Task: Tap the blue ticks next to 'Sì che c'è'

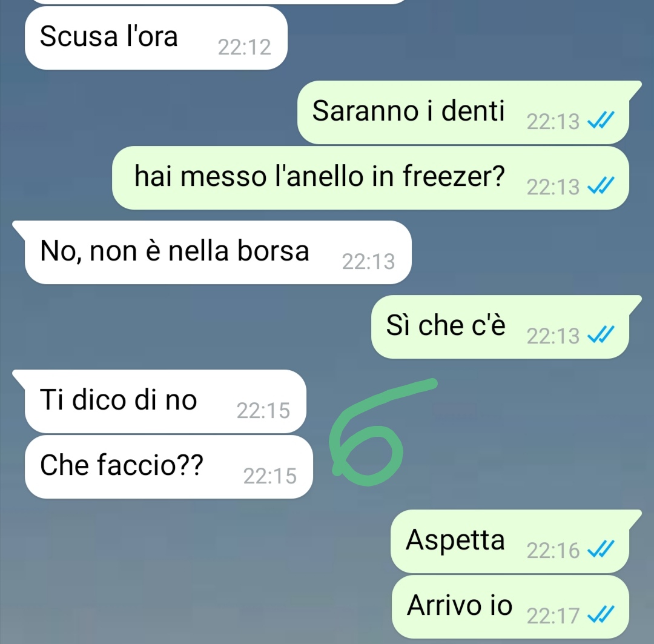Action: coord(601,334)
